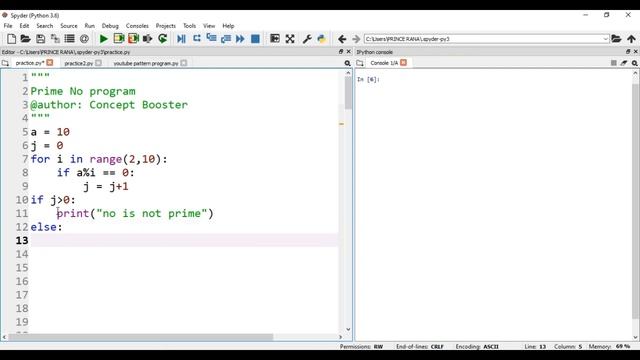Viewport: 640px width, 360px height.
Task: Open a file using the folder icon
Action: point(25,39)
